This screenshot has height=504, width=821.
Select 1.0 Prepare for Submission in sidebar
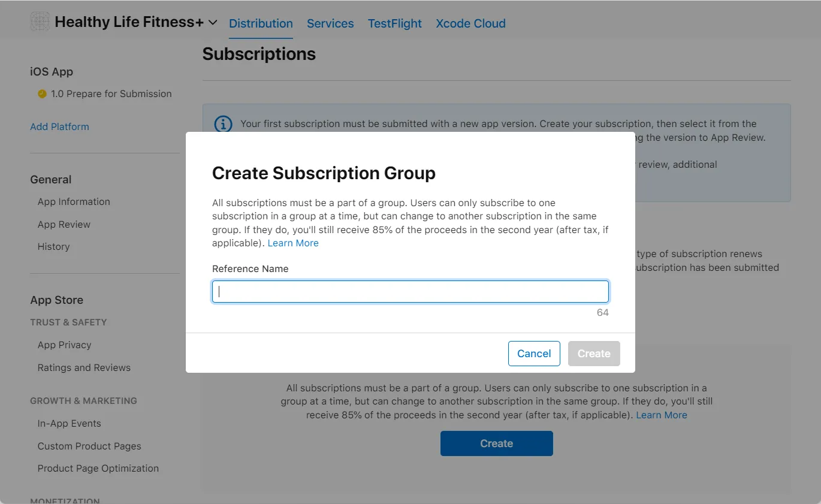tap(111, 94)
